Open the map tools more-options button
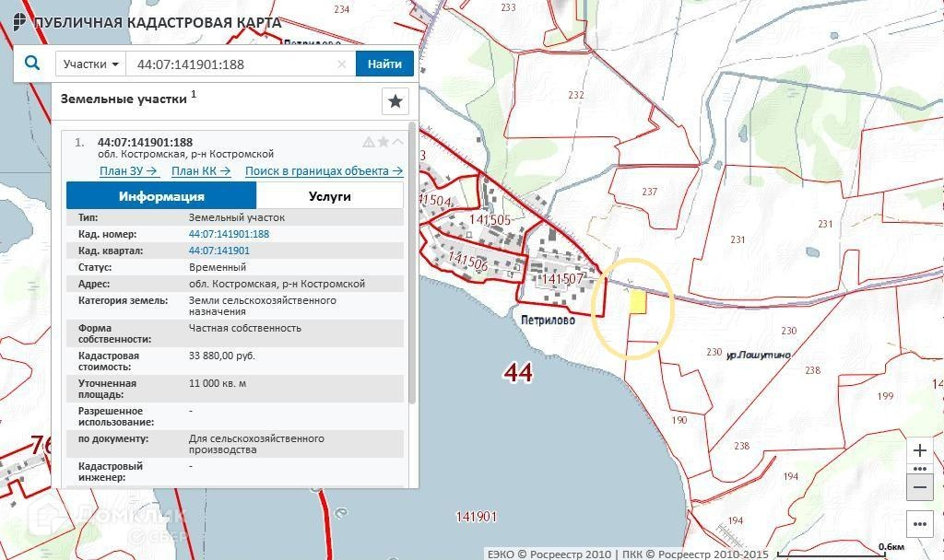The width and height of the screenshot is (944, 560). tap(920, 524)
